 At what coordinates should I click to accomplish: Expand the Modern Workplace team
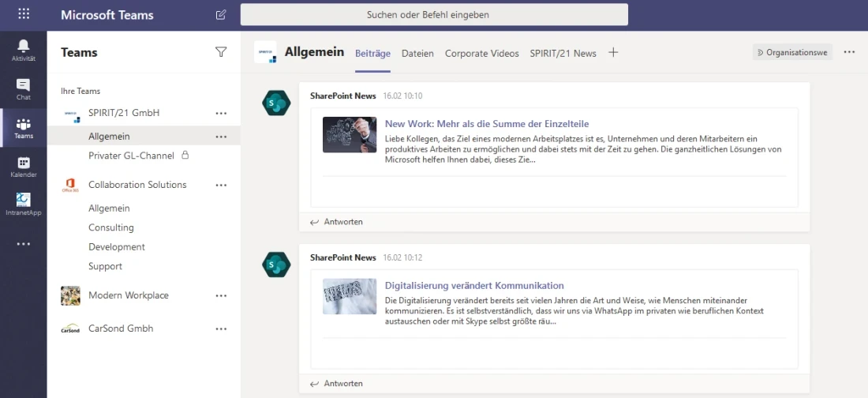[x=129, y=295]
